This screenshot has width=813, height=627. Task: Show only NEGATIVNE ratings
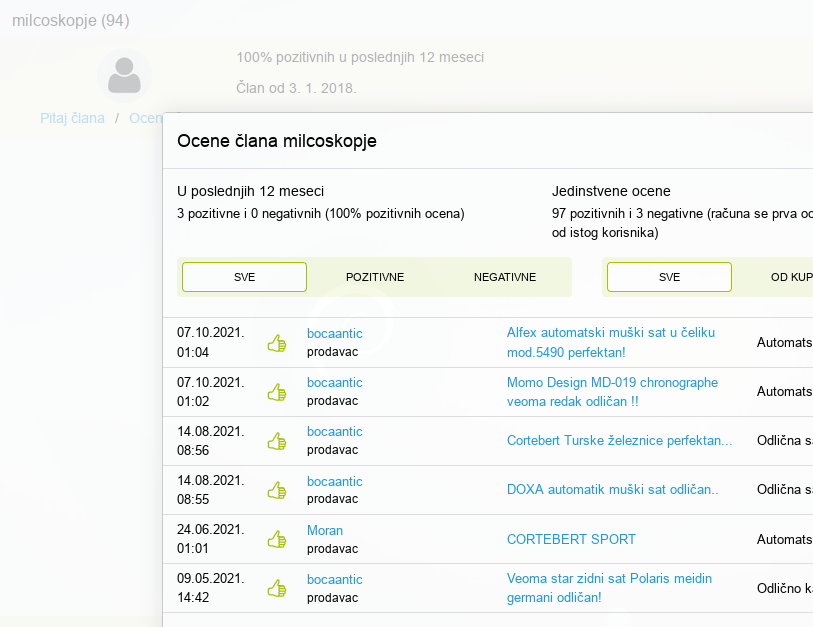pyautogui.click(x=505, y=277)
